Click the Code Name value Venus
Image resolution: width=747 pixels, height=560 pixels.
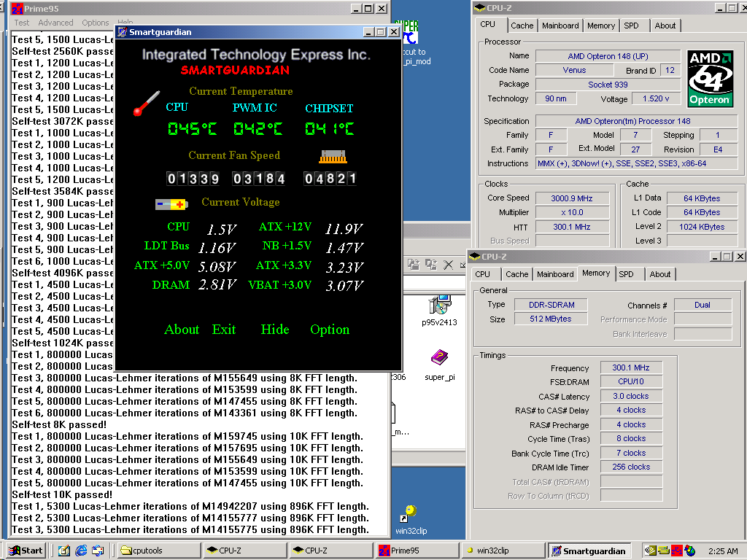click(574, 70)
